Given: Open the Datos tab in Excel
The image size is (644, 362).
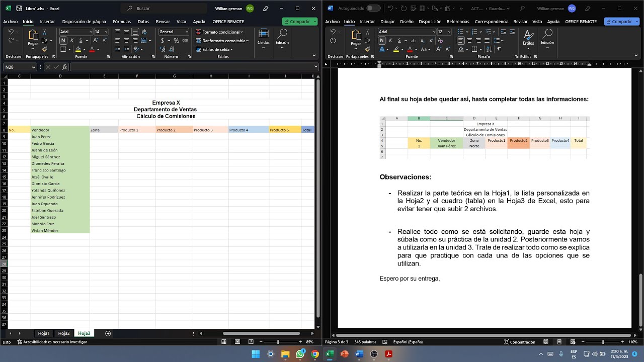Looking at the screenshot, I should (143, 22).
